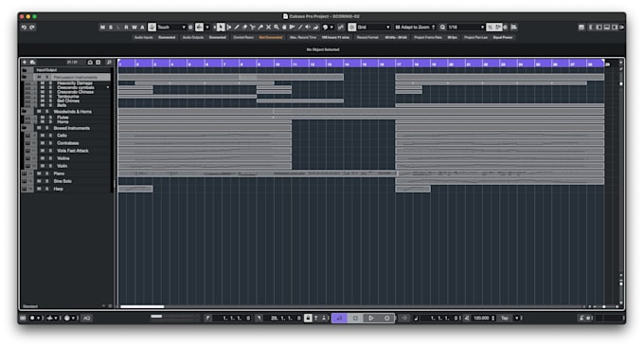The height and width of the screenshot is (348, 644).
Task: Select the Draw pencil tool
Action: tap(237, 27)
